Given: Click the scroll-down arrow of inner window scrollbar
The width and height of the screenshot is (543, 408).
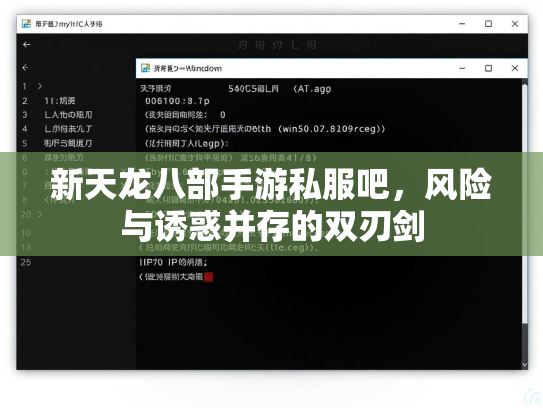Looking at the screenshot, I should [x=525, y=365].
